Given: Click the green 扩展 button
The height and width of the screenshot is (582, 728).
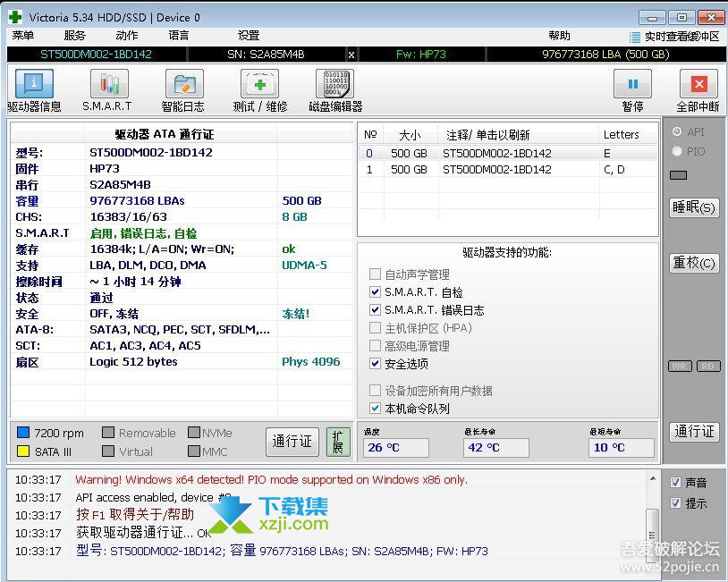Looking at the screenshot, I should coord(338,442).
